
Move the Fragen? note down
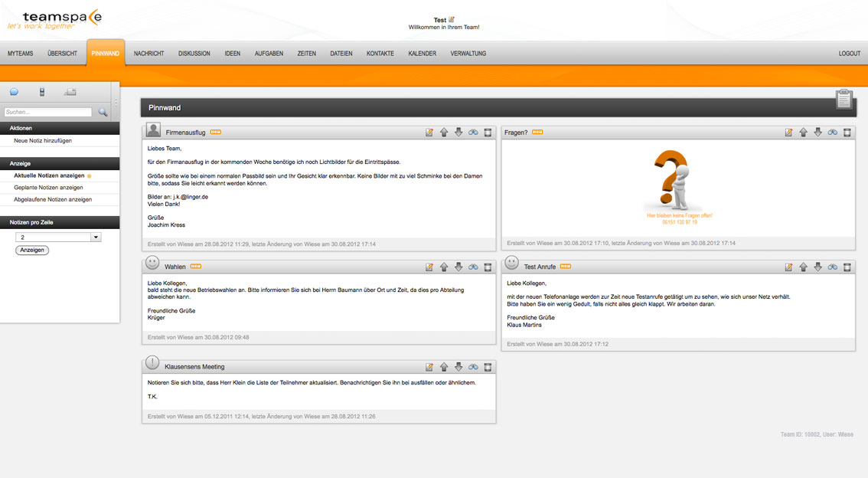pyautogui.click(x=817, y=133)
